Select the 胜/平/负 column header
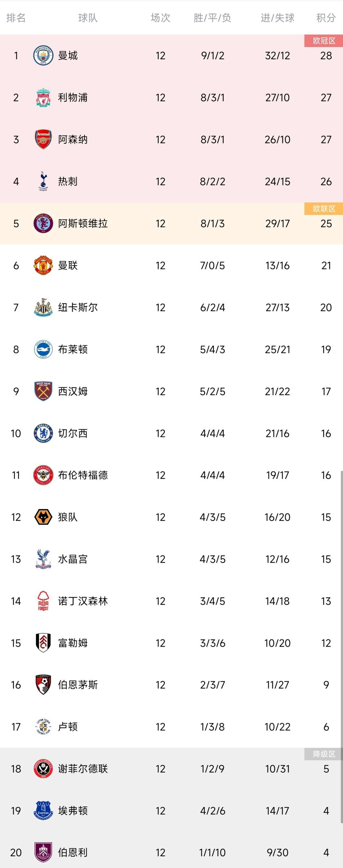The width and height of the screenshot is (343, 868). (212, 18)
